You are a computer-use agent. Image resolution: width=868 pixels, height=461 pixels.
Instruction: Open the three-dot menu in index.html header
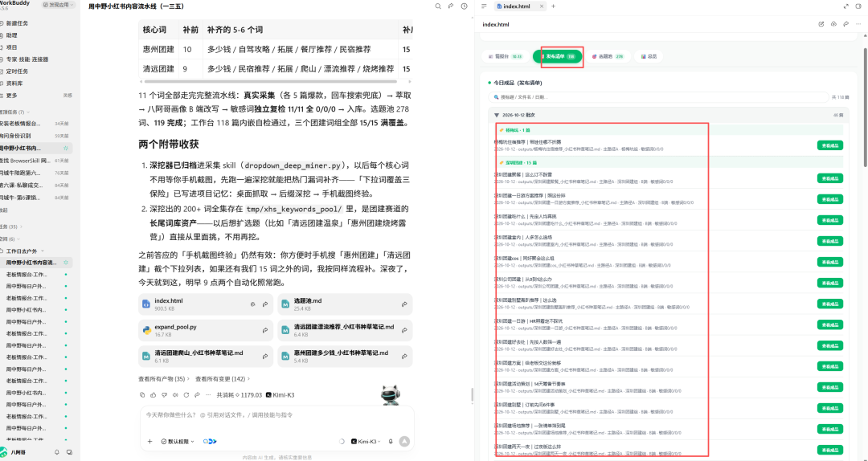[x=858, y=24]
